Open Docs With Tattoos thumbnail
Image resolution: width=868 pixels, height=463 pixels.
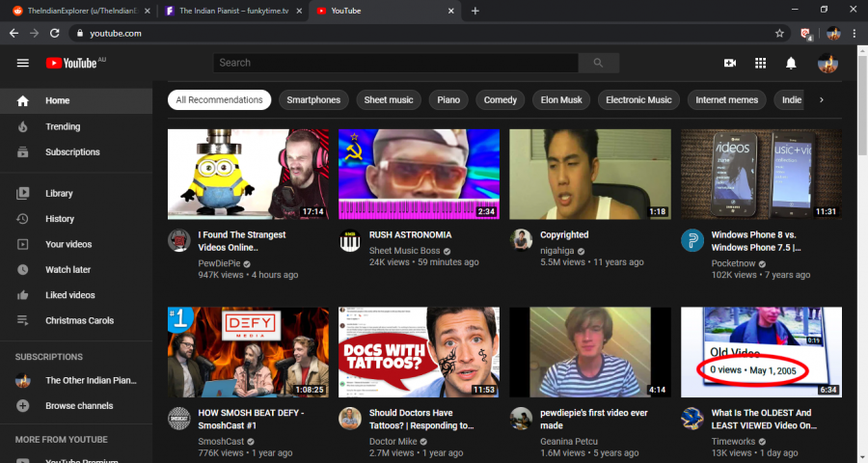point(420,352)
